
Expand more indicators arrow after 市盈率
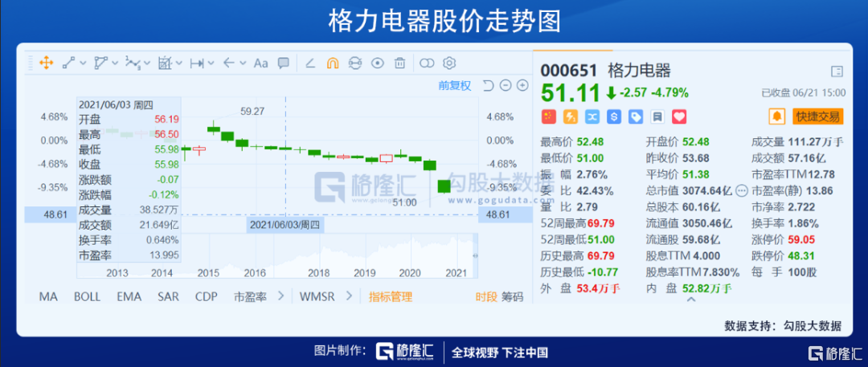(x=280, y=296)
